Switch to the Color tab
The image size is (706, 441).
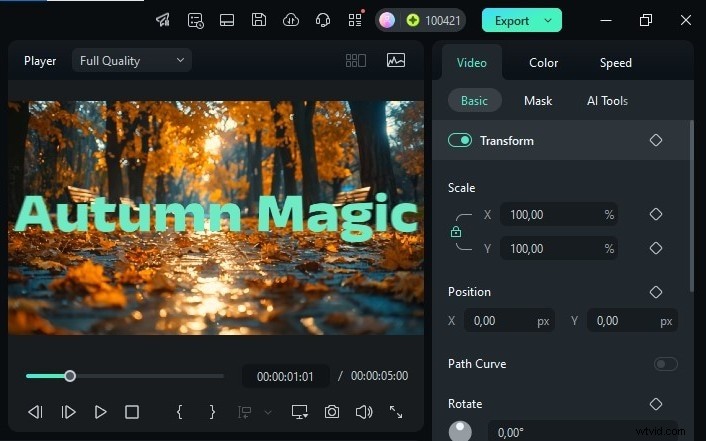tap(543, 63)
